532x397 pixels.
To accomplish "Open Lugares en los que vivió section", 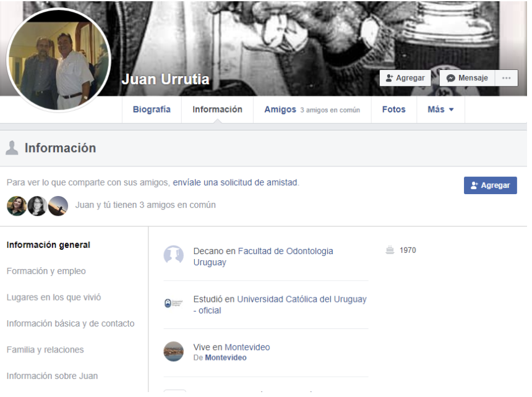I will [54, 297].
